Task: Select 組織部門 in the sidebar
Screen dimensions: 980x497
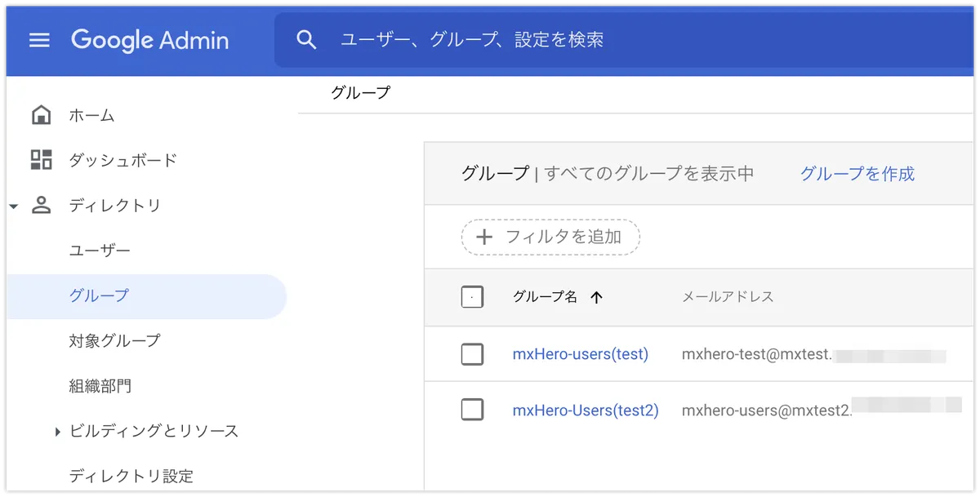Action: [100, 386]
